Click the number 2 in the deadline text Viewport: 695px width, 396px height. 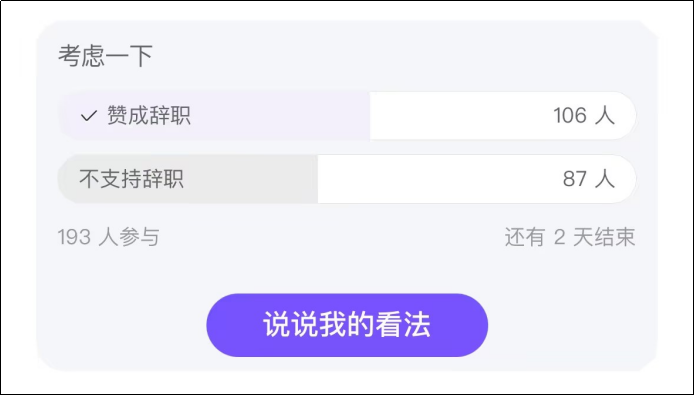(x=559, y=237)
